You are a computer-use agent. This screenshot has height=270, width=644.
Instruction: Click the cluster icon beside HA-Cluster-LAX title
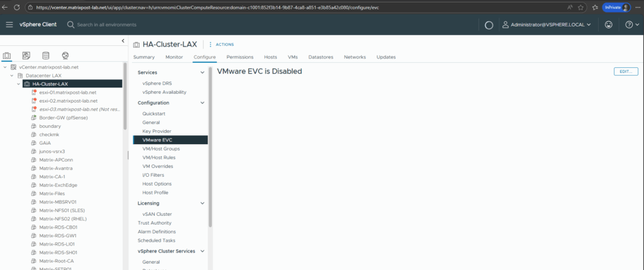coord(136,45)
